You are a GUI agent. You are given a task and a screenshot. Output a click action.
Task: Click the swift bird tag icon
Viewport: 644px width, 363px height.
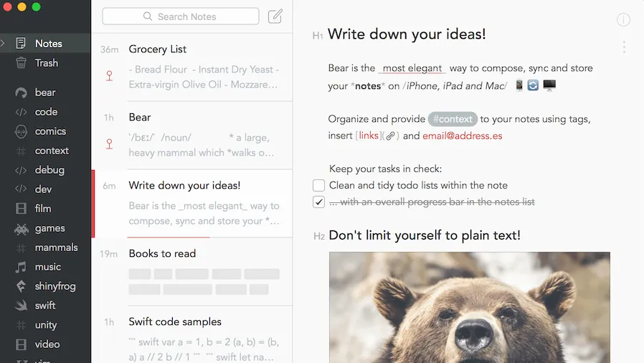coord(21,306)
